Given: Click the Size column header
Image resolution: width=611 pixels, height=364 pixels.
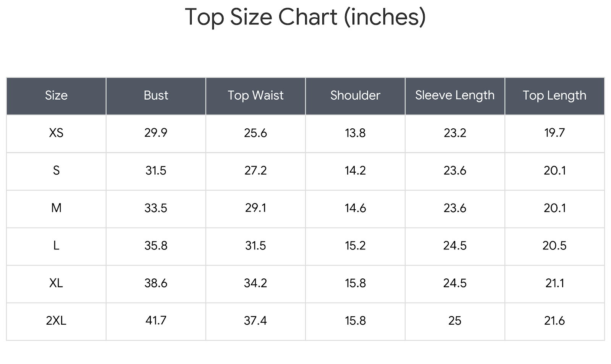Looking at the screenshot, I should coord(56,95).
